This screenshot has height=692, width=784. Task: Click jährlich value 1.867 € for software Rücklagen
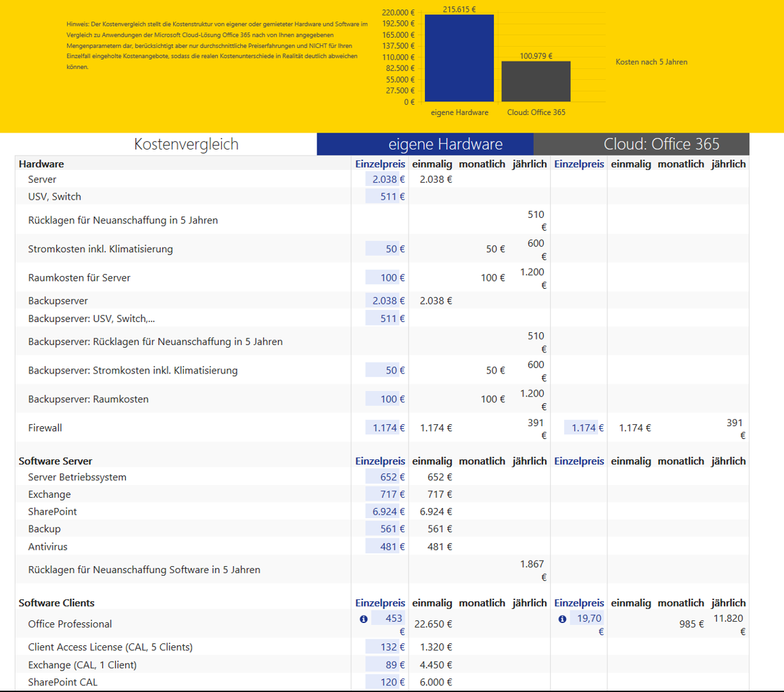[533, 570]
